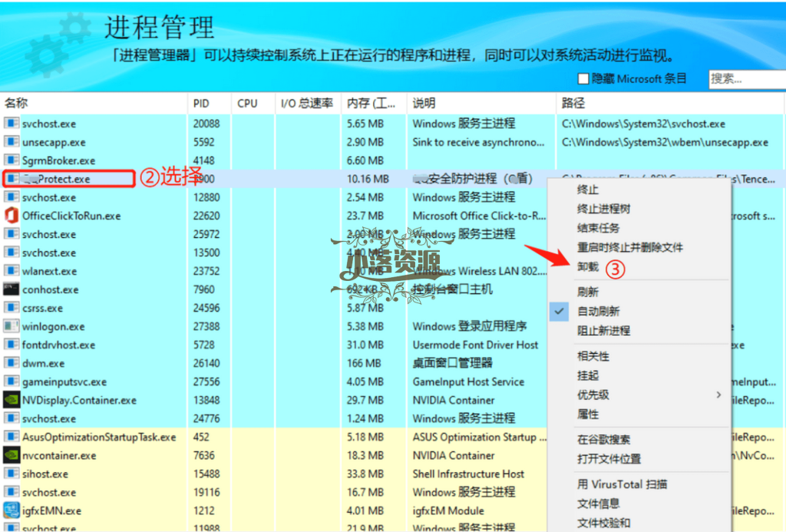Image resolution: width=786 pixels, height=532 pixels.
Task: Click the csrss.exe process icon
Action: (x=11, y=308)
